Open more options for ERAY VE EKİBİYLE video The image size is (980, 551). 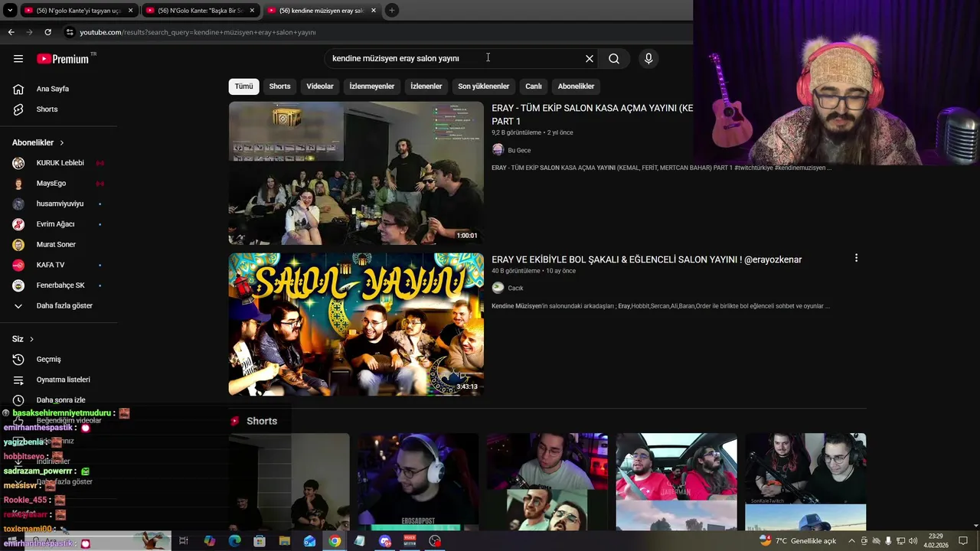coord(856,259)
